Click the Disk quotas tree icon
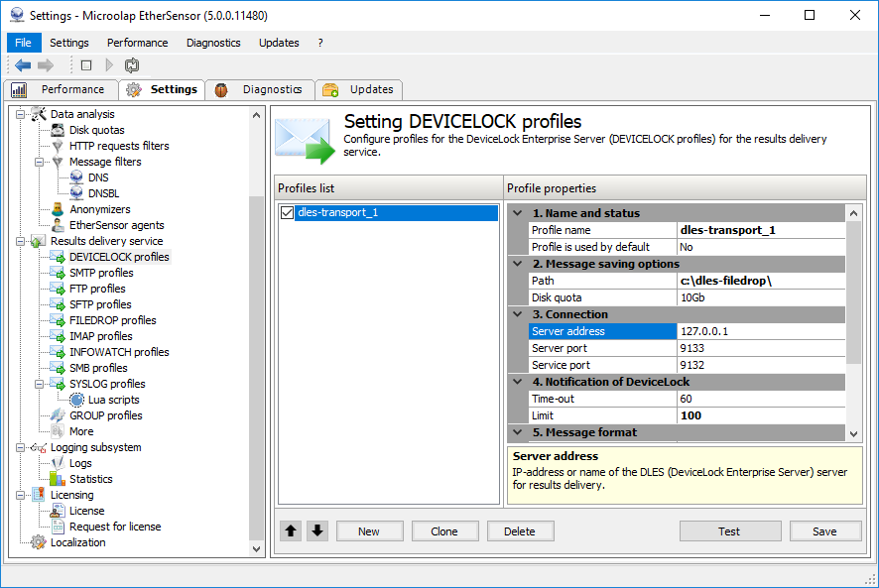This screenshot has height=588, width=879. click(x=58, y=130)
